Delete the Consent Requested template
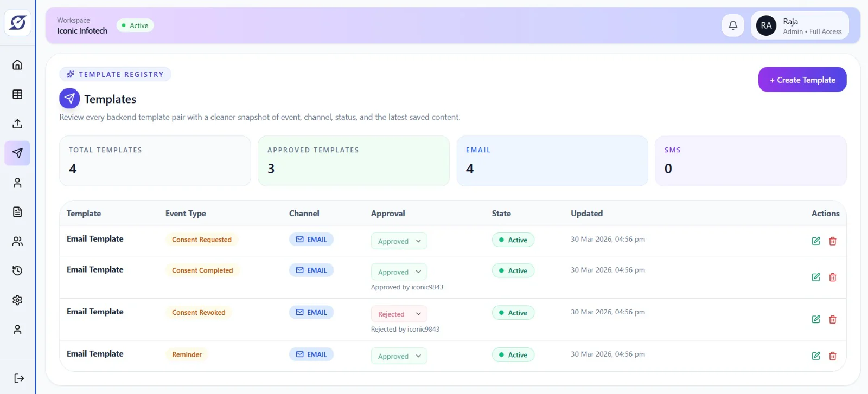This screenshot has width=868, height=394. tap(833, 241)
